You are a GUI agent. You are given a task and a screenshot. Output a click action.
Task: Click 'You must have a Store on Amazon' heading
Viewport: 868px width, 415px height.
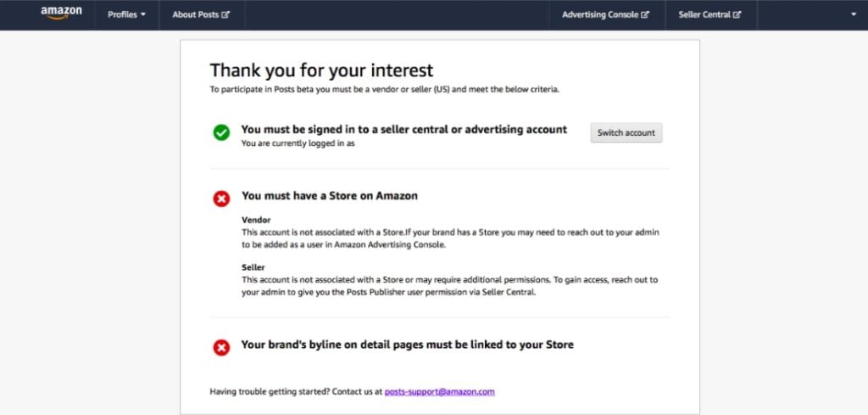(x=330, y=195)
